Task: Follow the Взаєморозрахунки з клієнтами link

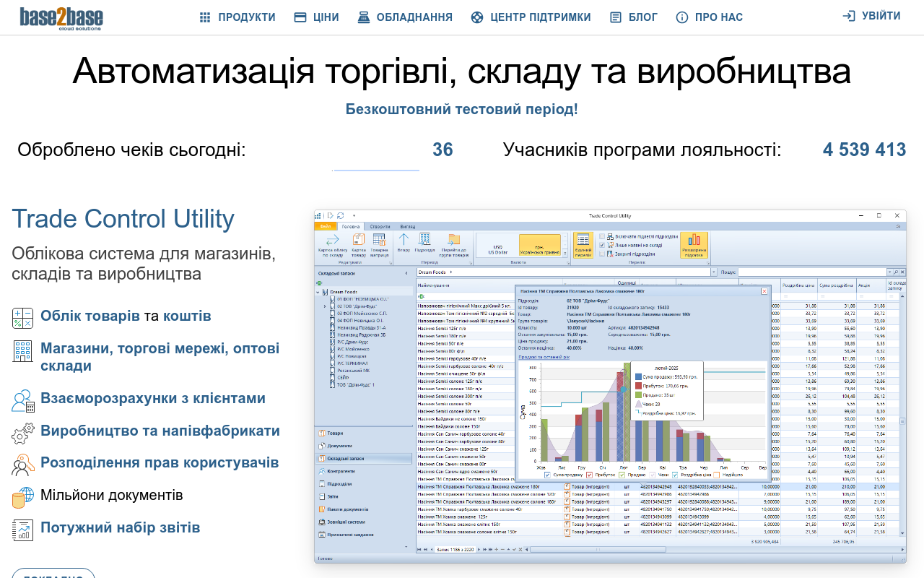Action: click(153, 398)
